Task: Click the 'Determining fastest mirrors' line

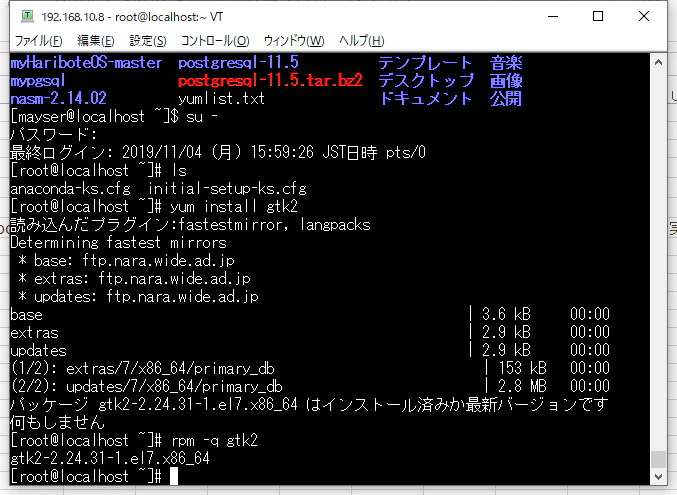Action: tap(118, 242)
